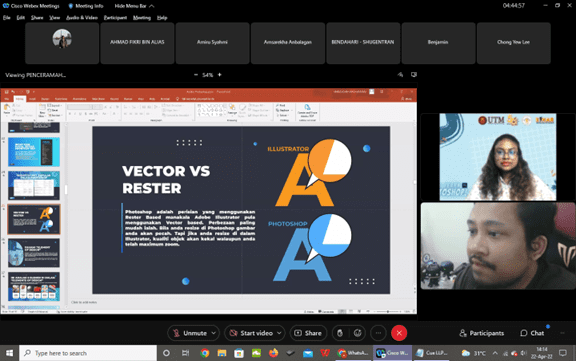Click the Start video button
This screenshot has height=361, width=576.
pos(251,333)
